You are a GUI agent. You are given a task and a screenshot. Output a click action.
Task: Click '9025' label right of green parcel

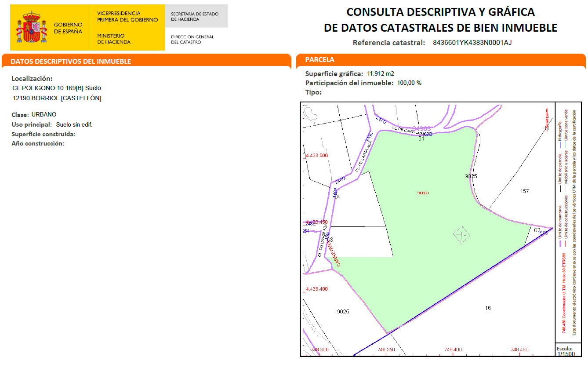click(471, 176)
